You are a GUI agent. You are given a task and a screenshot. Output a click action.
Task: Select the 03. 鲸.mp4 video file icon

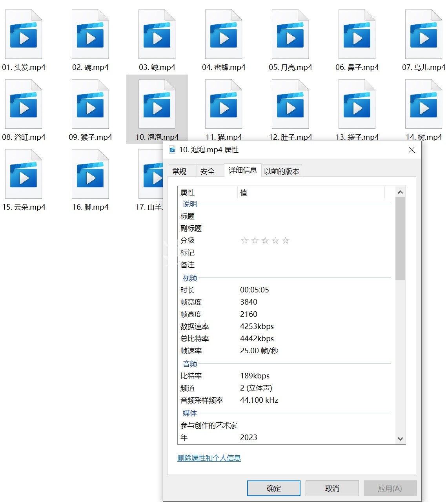pos(157,35)
